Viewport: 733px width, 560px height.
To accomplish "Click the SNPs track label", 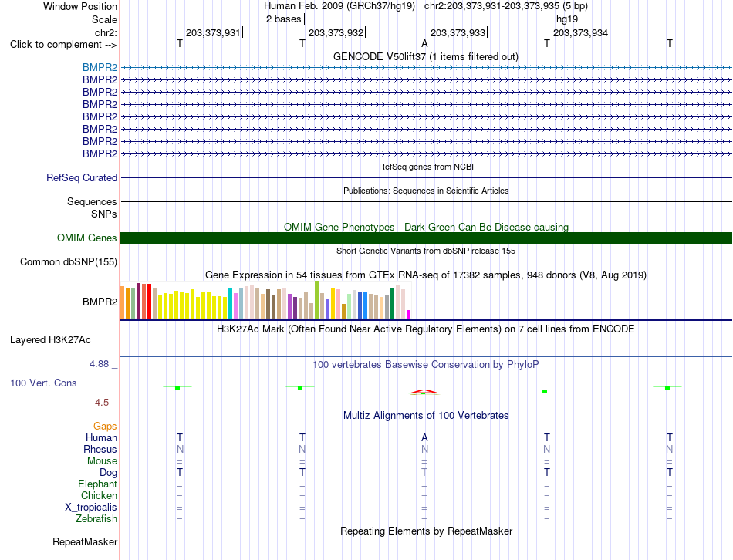I will click(104, 214).
